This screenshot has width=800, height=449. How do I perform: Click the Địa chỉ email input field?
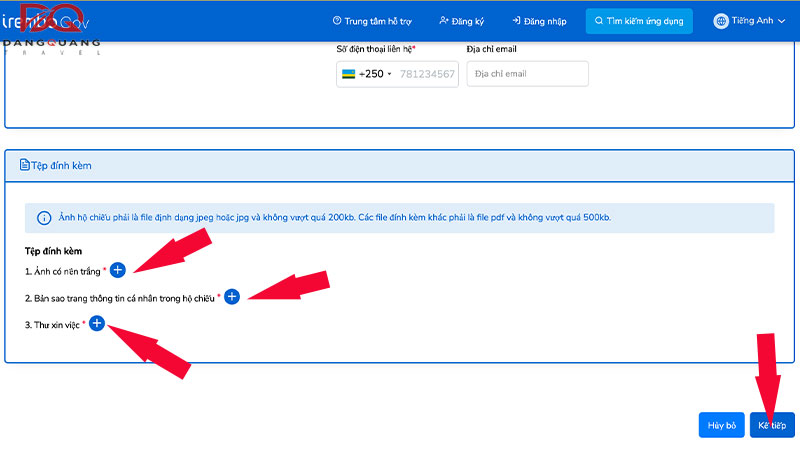527,74
